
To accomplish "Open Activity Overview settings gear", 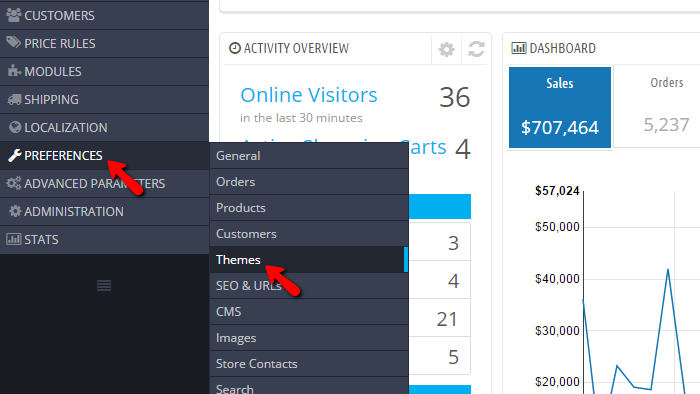I will pos(446,49).
